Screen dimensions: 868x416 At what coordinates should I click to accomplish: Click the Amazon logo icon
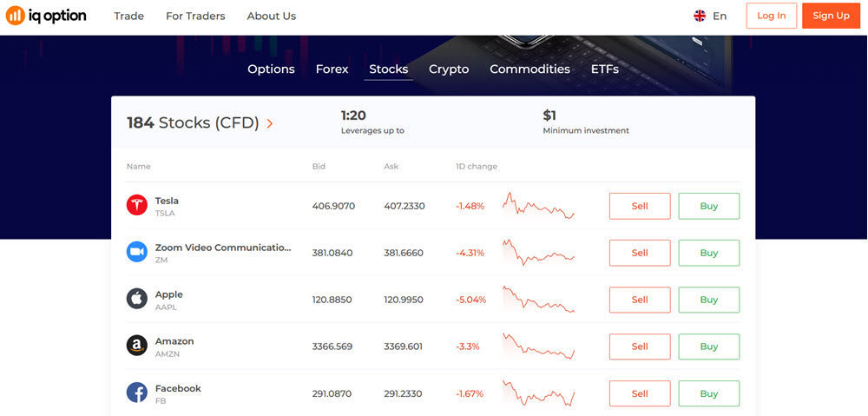coord(137,347)
